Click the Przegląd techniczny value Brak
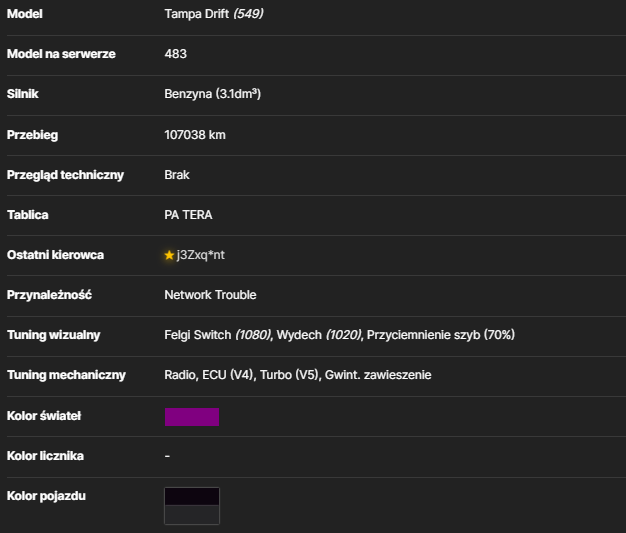The width and height of the screenshot is (626, 533). pos(177,175)
